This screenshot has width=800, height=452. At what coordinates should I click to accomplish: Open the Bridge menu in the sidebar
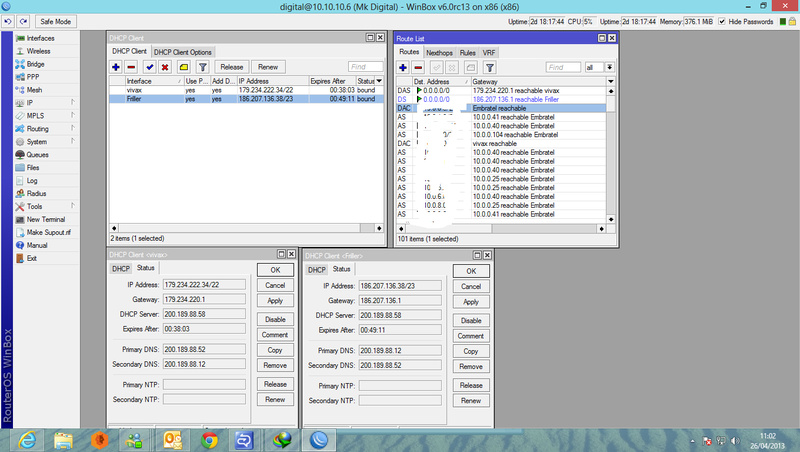pyautogui.click(x=35, y=64)
